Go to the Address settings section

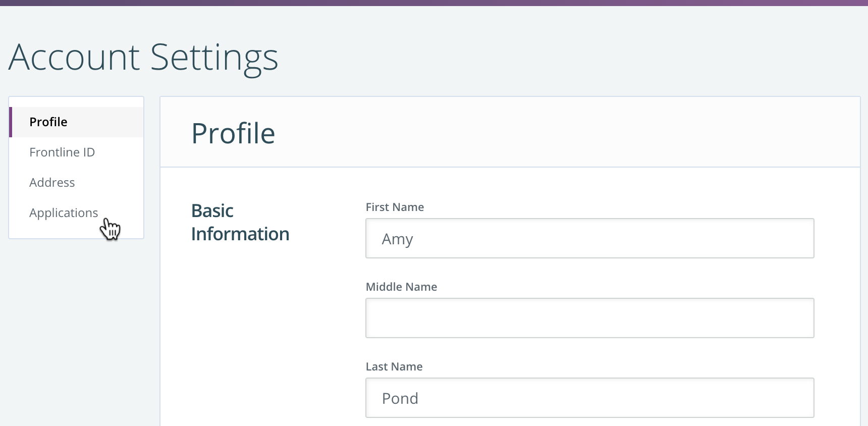[77, 183]
